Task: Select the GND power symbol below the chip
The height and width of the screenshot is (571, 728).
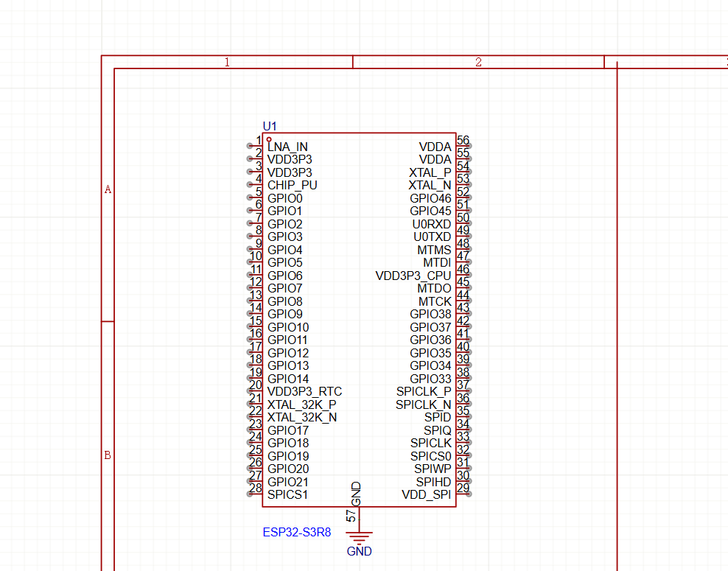Action: 360,539
